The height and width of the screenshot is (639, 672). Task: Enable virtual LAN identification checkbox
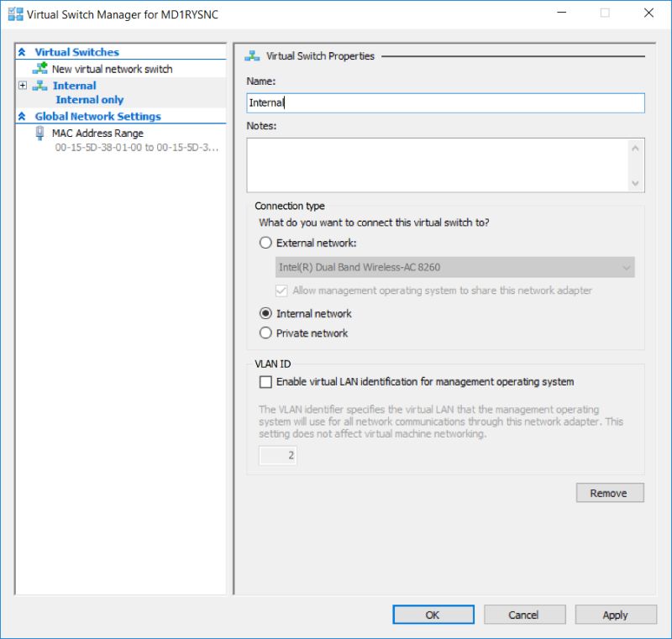[x=265, y=383]
